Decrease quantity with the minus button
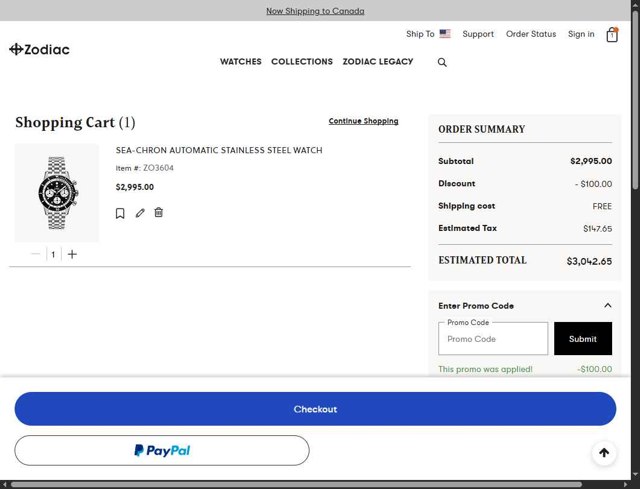 [x=36, y=254]
